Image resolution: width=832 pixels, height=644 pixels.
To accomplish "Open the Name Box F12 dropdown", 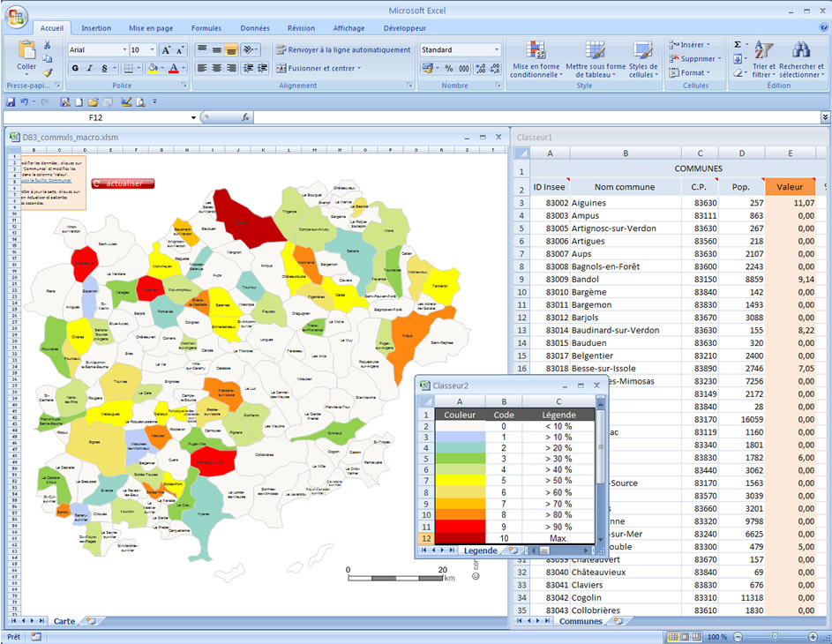I will 194,117.
